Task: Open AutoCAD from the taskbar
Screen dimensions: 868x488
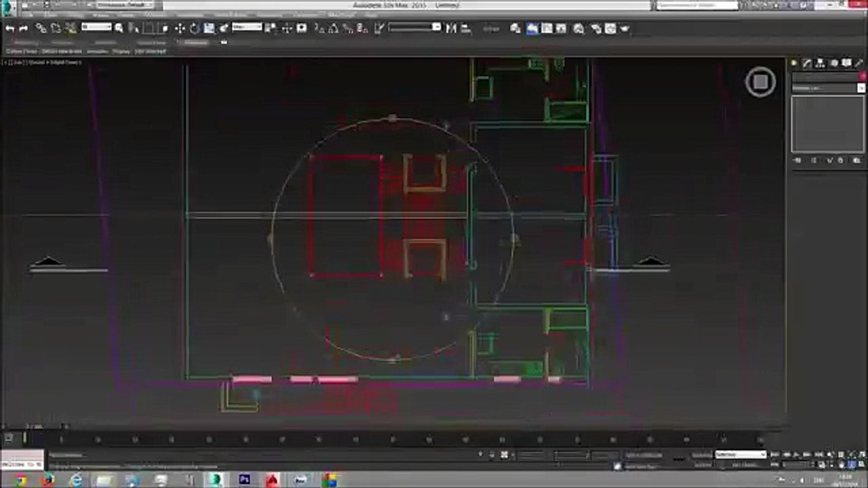Action: click(273, 480)
